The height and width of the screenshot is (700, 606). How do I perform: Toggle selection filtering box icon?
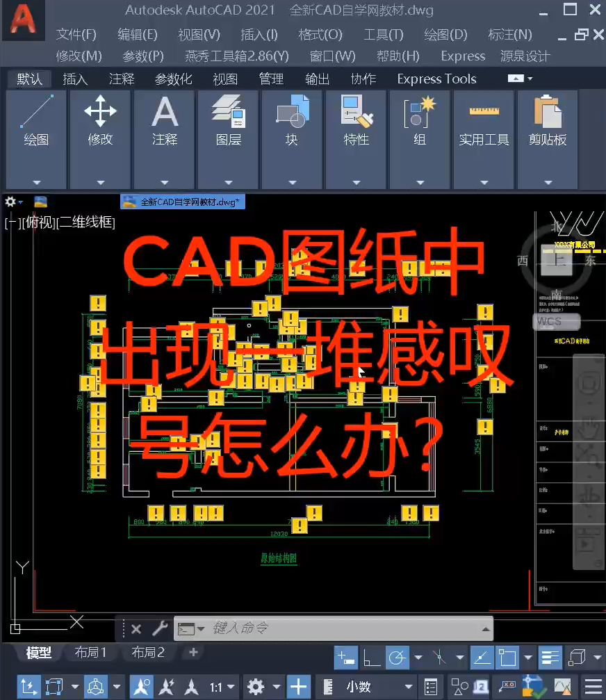click(x=54, y=687)
